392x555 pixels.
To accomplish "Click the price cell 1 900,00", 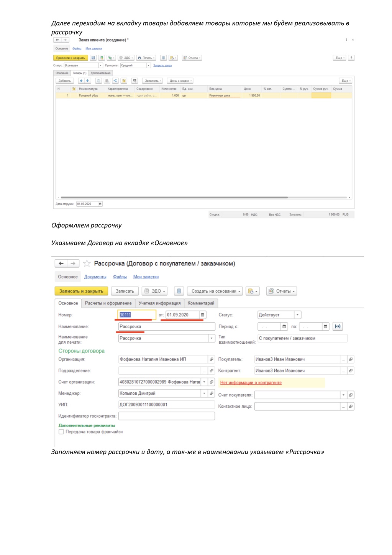I will (251, 96).
